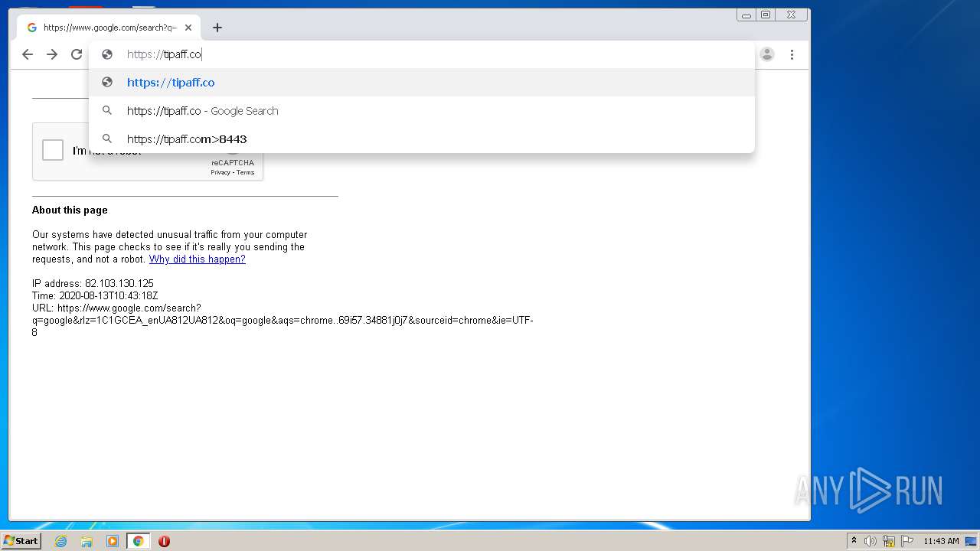This screenshot has width=980, height=551.
Task: Click the 'IP address: 82.103.130.125' text
Action: [93, 284]
